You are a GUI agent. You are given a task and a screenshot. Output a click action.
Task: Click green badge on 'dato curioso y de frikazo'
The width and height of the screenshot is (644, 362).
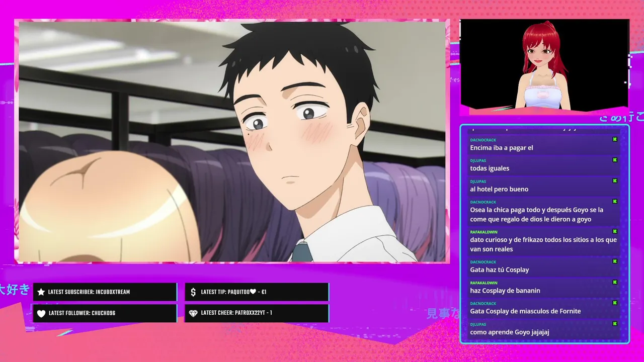click(615, 232)
